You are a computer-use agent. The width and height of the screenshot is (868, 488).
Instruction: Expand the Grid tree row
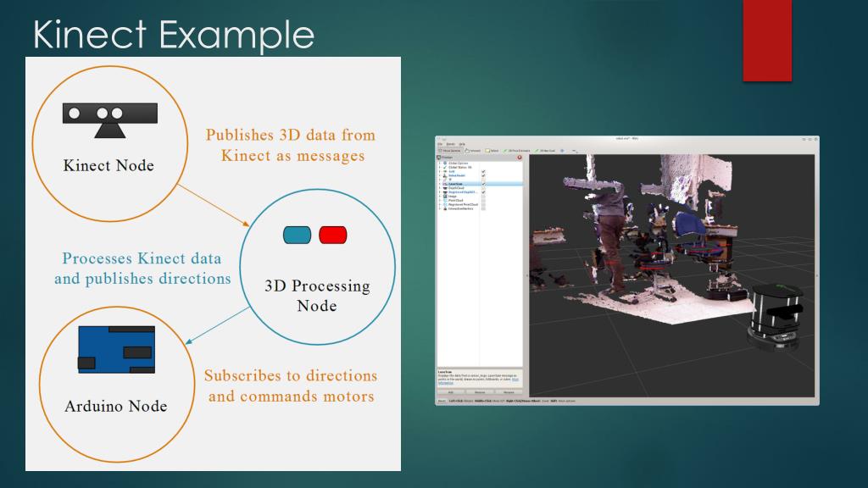[440, 171]
